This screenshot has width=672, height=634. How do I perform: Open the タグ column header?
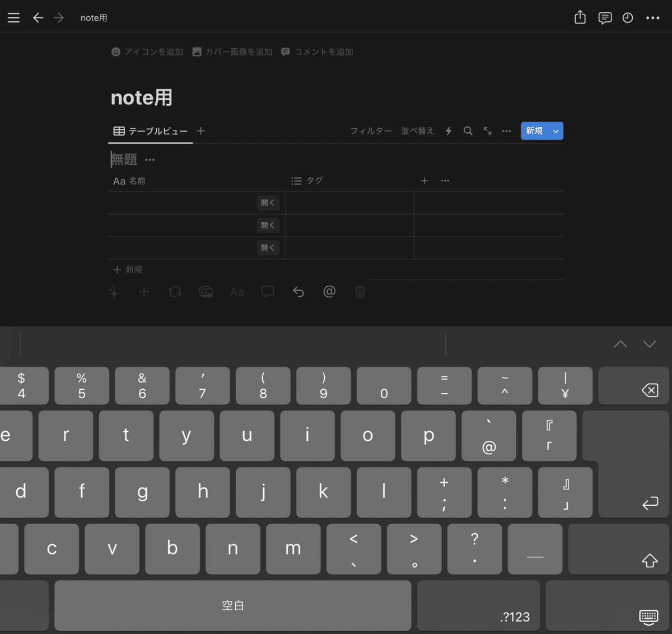coord(307,181)
